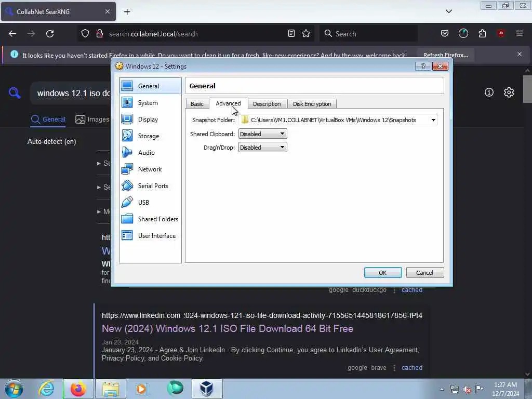532x399 pixels.
Task: Open the Drag'n'Drop dropdown
Action: pos(262,147)
